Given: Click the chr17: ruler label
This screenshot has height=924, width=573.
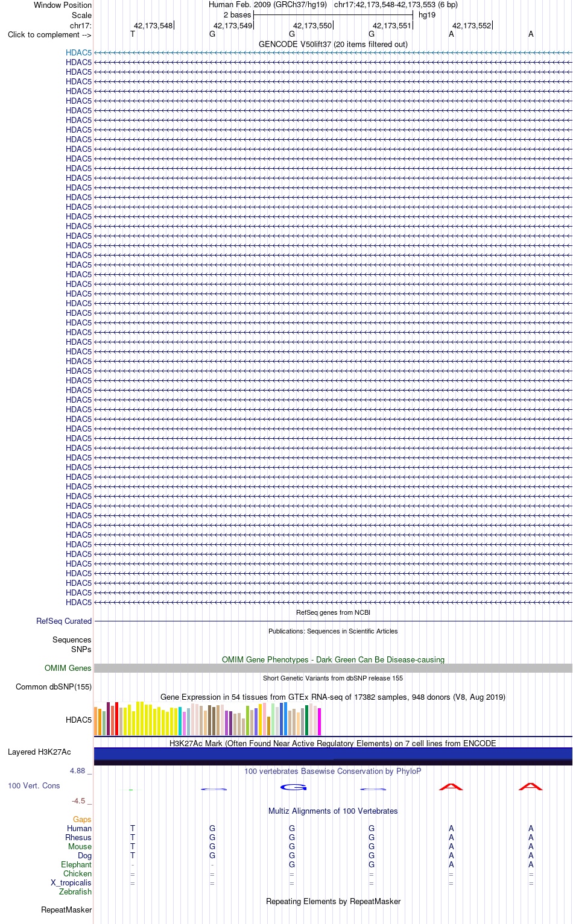Looking at the screenshot, I should click(x=81, y=25).
